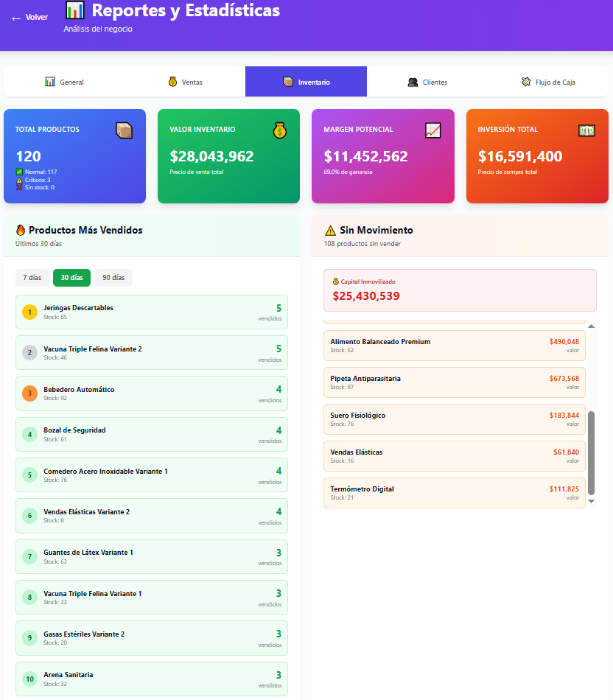Click the box icon on Total Productos card
This screenshot has height=700, width=613.
coord(124,130)
